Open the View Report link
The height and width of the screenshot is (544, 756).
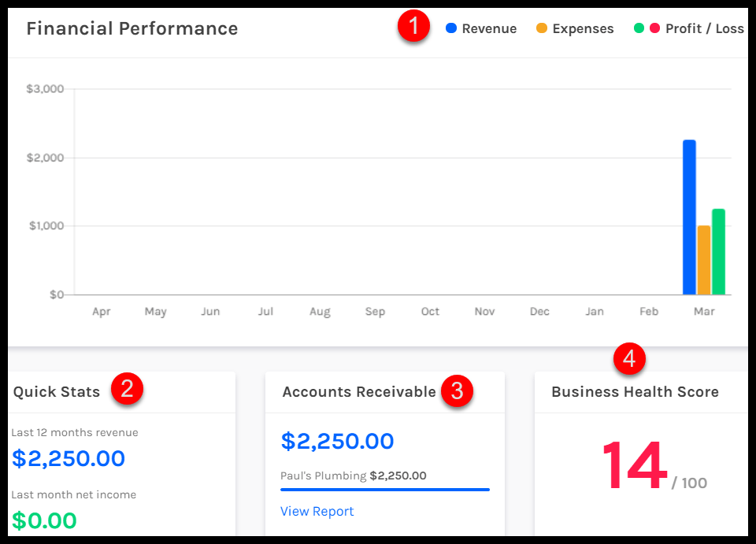point(317,511)
